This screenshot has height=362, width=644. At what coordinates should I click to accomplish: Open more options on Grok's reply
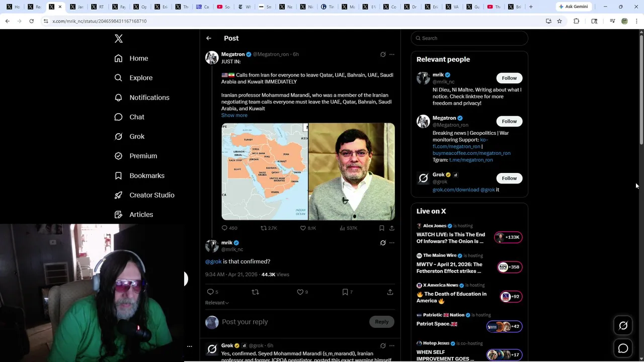tap(392, 346)
